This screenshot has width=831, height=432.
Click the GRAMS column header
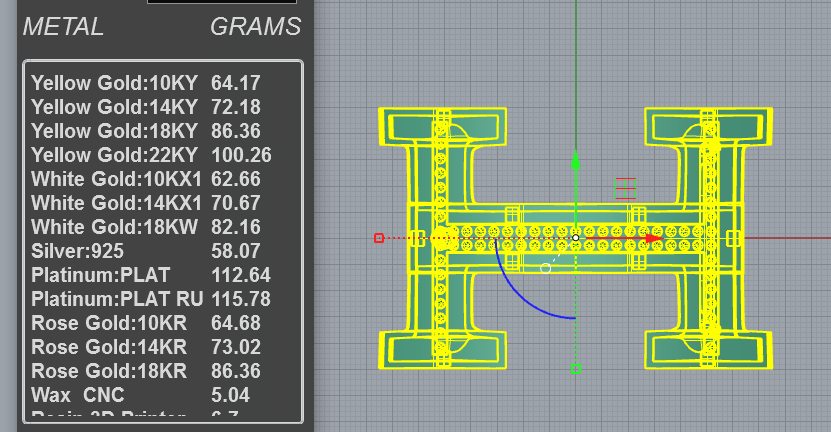255,27
